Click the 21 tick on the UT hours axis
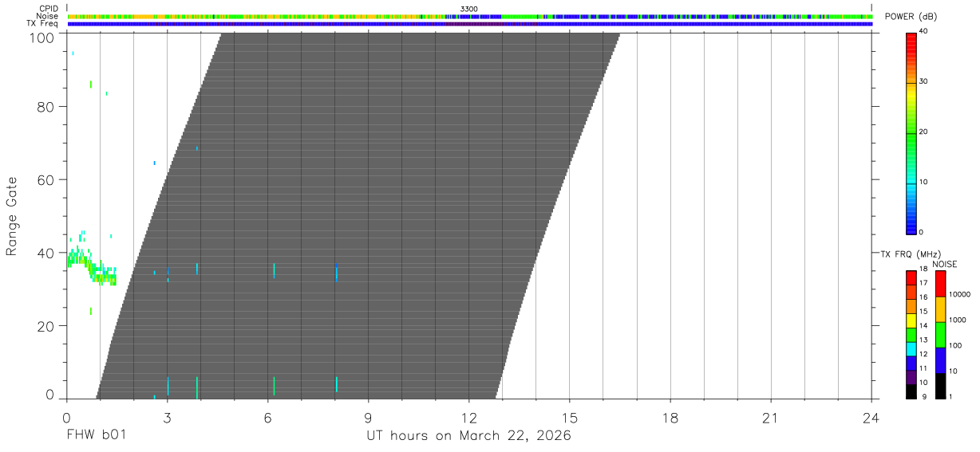 click(x=771, y=417)
